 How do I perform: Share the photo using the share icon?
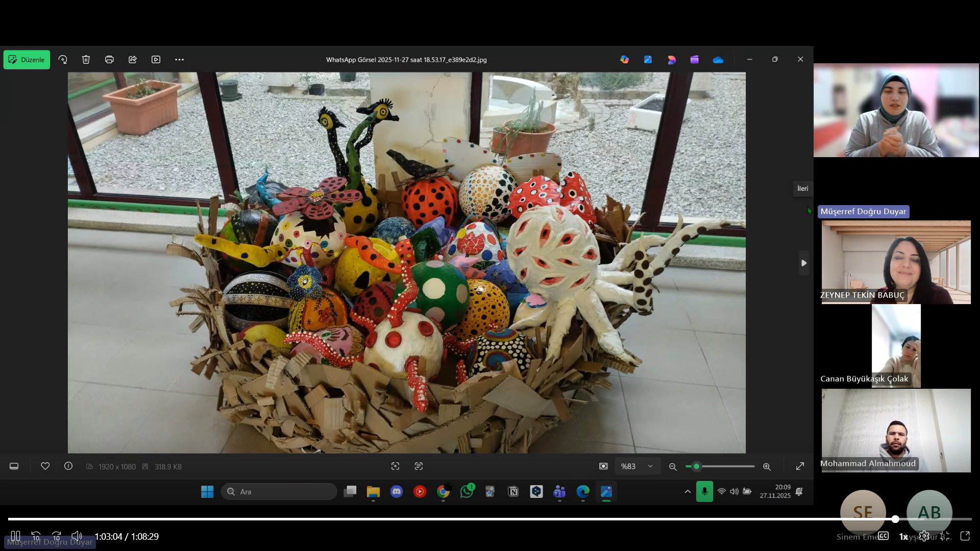(133, 60)
